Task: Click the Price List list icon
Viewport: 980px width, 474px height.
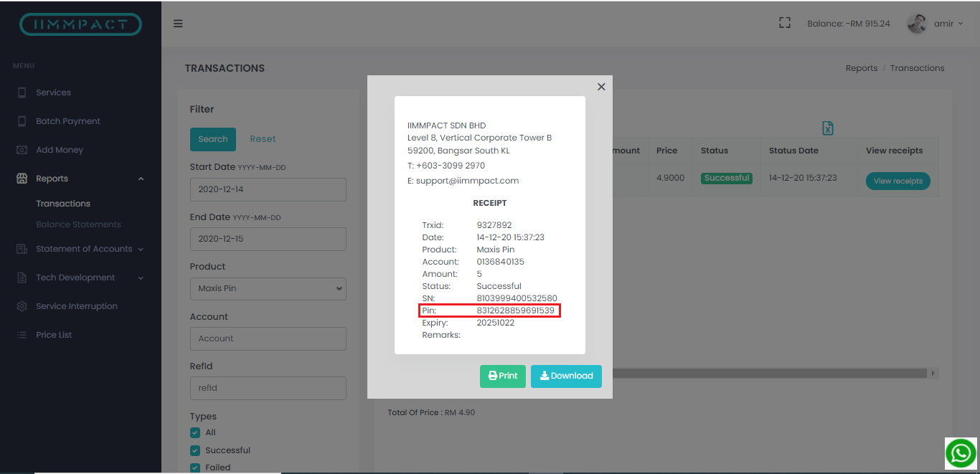Action: (22, 335)
